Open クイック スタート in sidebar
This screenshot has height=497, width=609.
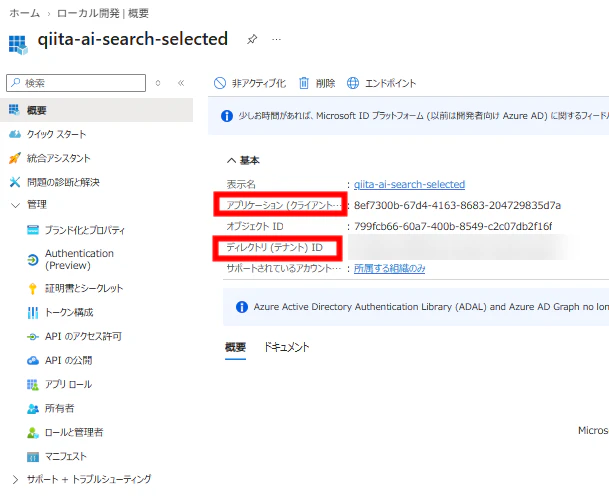click(x=56, y=134)
